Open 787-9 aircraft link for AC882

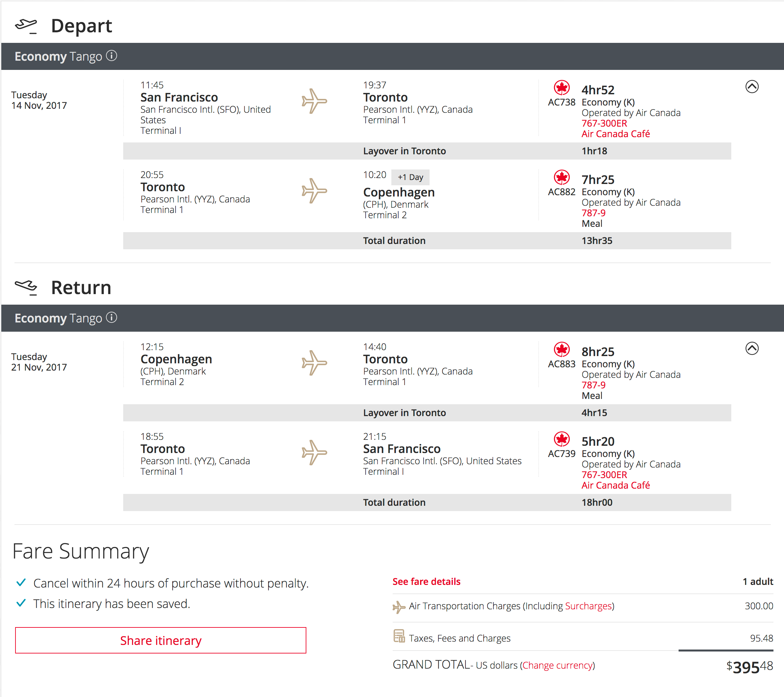tap(593, 213)
